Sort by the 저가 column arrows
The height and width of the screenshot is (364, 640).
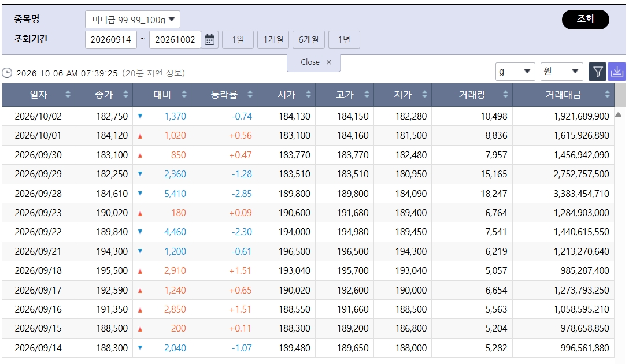click(x=424, y=95)
